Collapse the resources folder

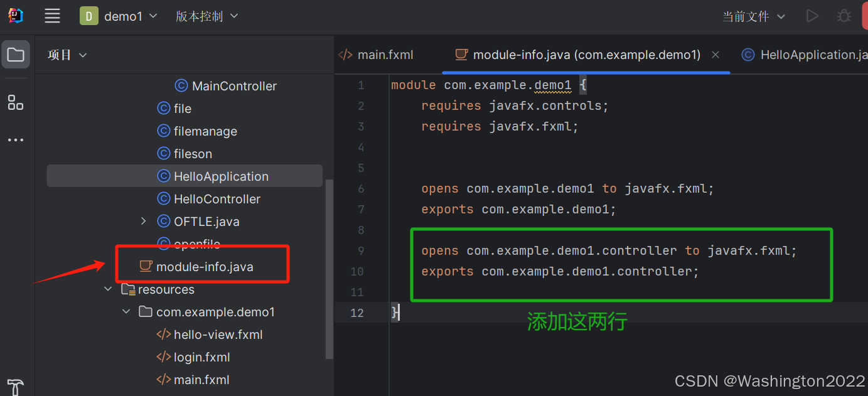(108, 289)
